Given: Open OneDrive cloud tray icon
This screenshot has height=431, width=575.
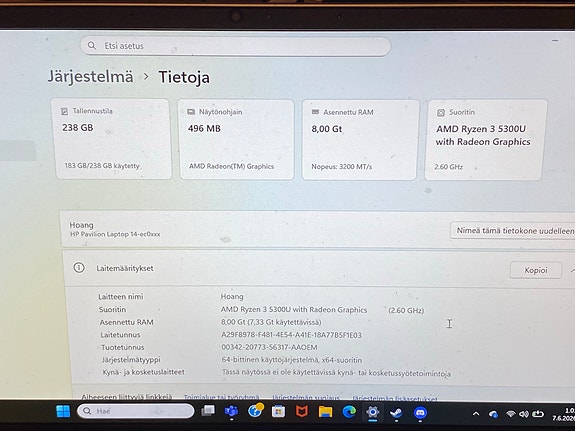Looking at the screenshot, I should pos(494,414).
